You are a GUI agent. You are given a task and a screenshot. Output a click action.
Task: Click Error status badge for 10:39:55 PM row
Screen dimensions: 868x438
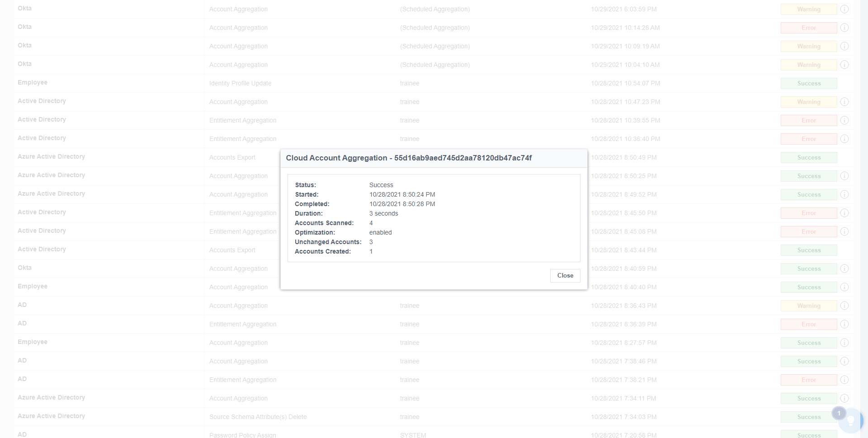(x=809, y=121)
